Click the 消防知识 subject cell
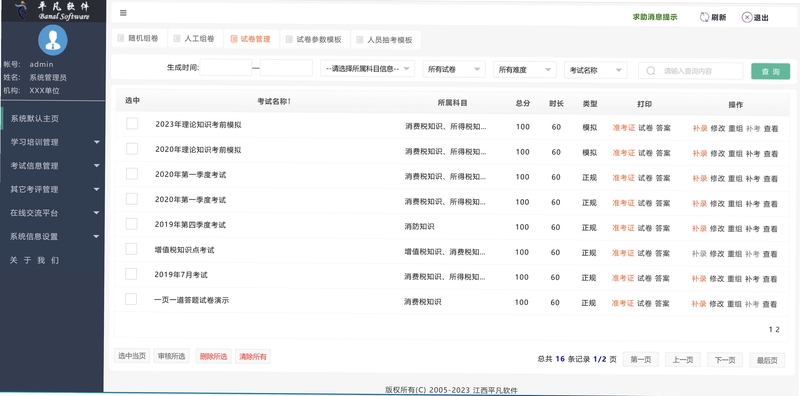The image size is (800, 396). [x=419, y=226]
